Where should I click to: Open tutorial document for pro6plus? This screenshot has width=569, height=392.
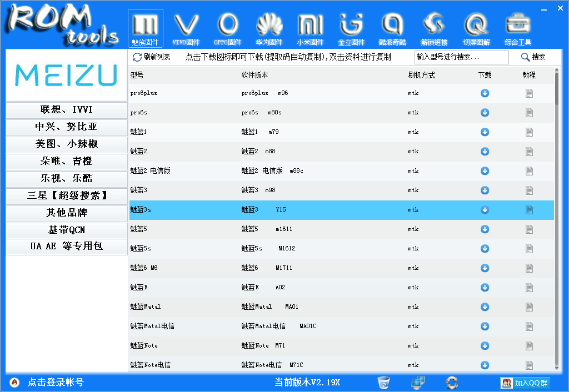click(x=530, y=93)
